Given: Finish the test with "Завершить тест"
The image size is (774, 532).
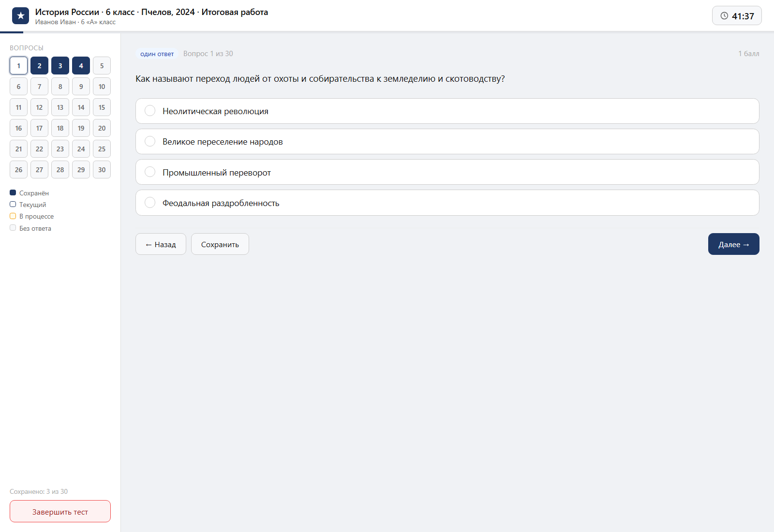Looking at the screenshot, I should click(x=60, y=511).
